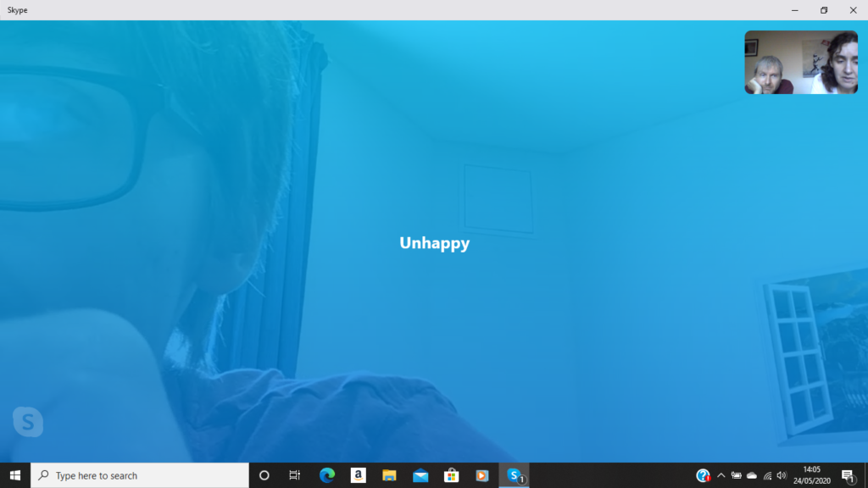
Task: Open the Wi-Fi network flyout
Action: tap(767, 475)
